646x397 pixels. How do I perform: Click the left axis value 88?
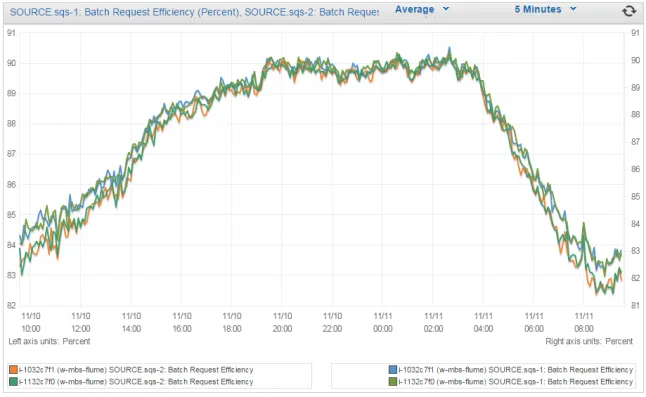(12, 124)
